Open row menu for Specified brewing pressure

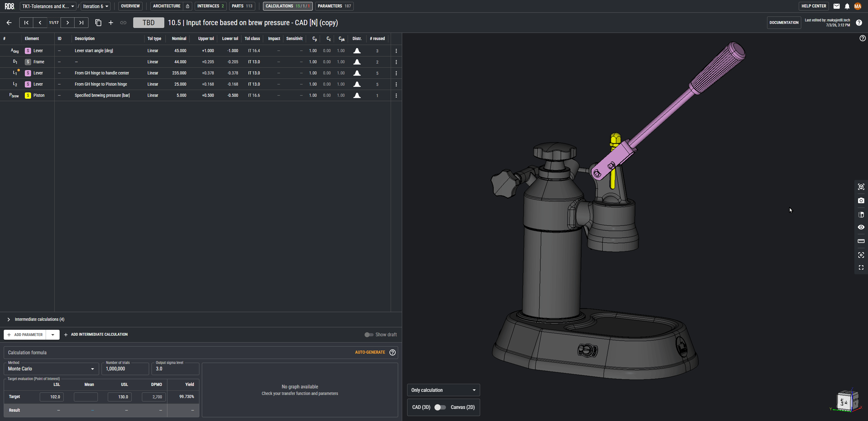[396, 96]
